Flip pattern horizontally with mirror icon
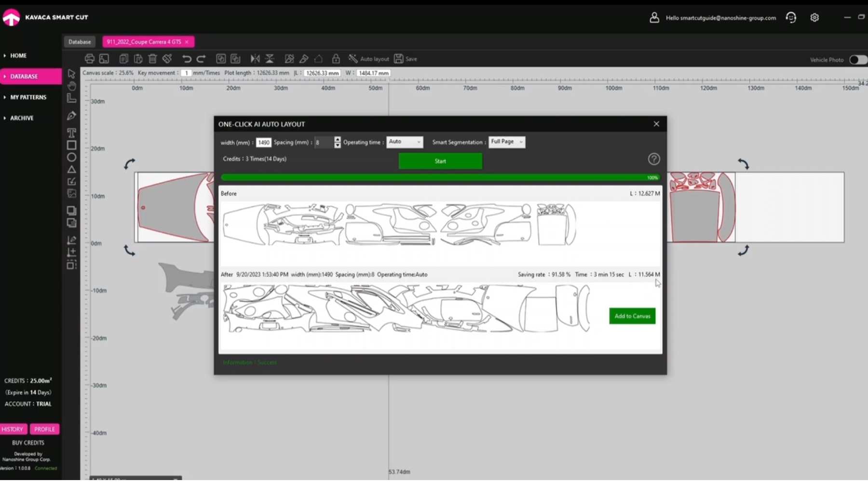 click(255, 59)
